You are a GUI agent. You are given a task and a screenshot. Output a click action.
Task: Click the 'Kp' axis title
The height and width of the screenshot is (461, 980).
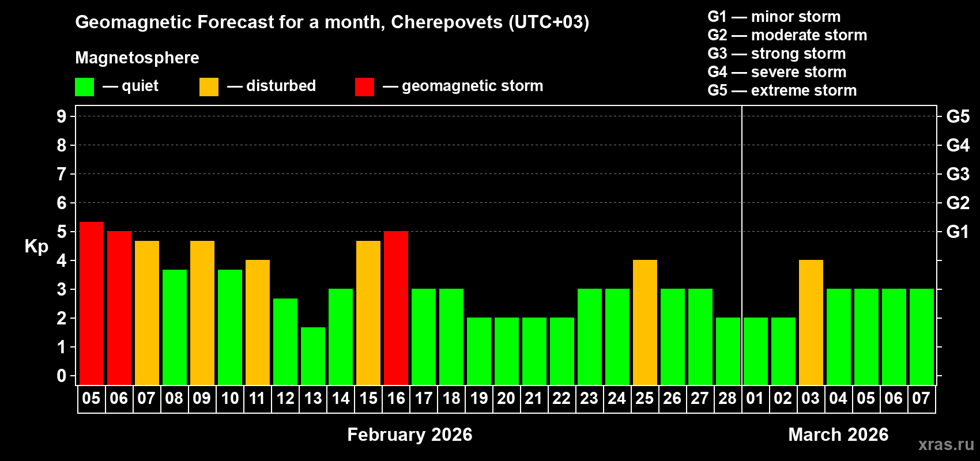(x=36, y=247)
